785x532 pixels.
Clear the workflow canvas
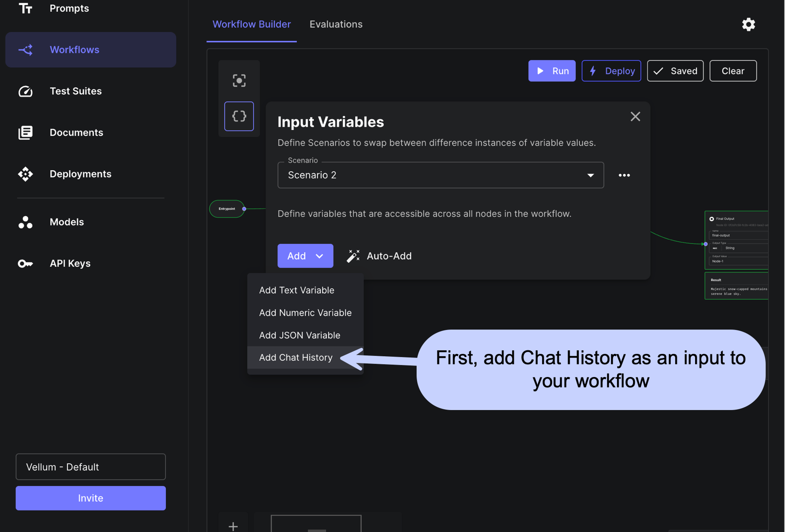click(x=733, y=71)
